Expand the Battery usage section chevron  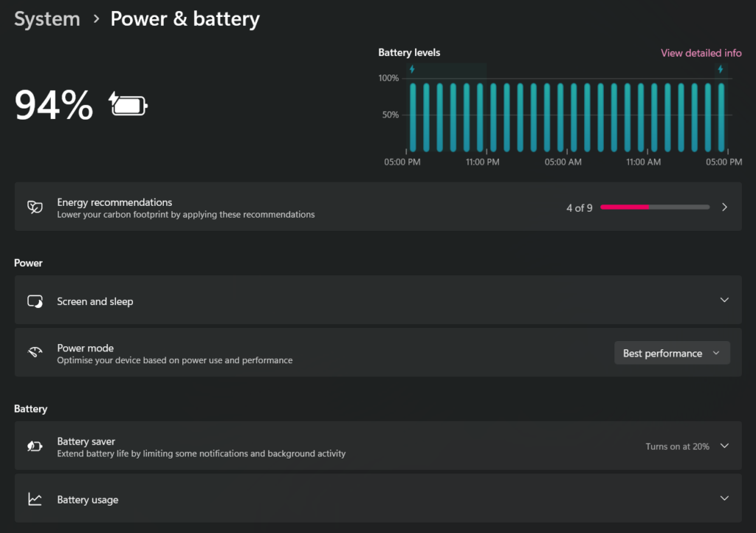[724, 498]
